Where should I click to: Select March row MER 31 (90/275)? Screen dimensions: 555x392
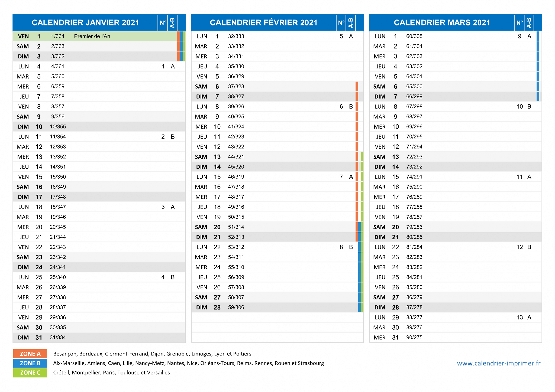click(x=456, y=338)
